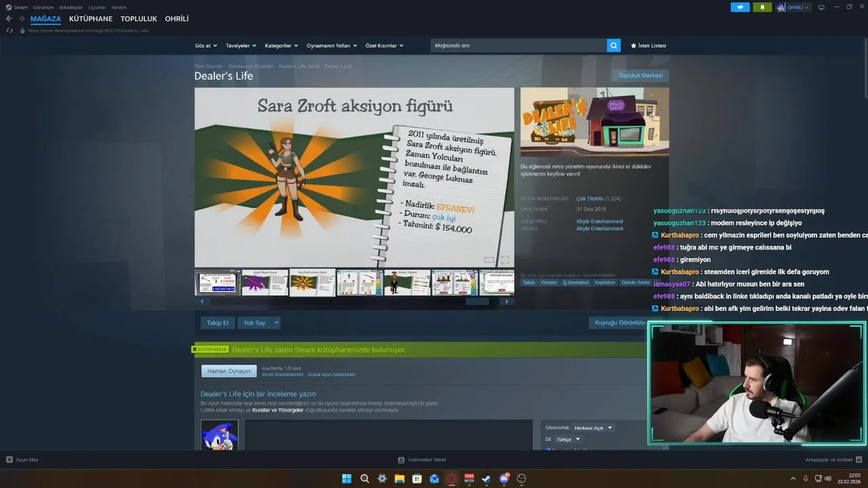Click the star İstek Listesi icon
868x488 pixels.
tap(633, 45)
